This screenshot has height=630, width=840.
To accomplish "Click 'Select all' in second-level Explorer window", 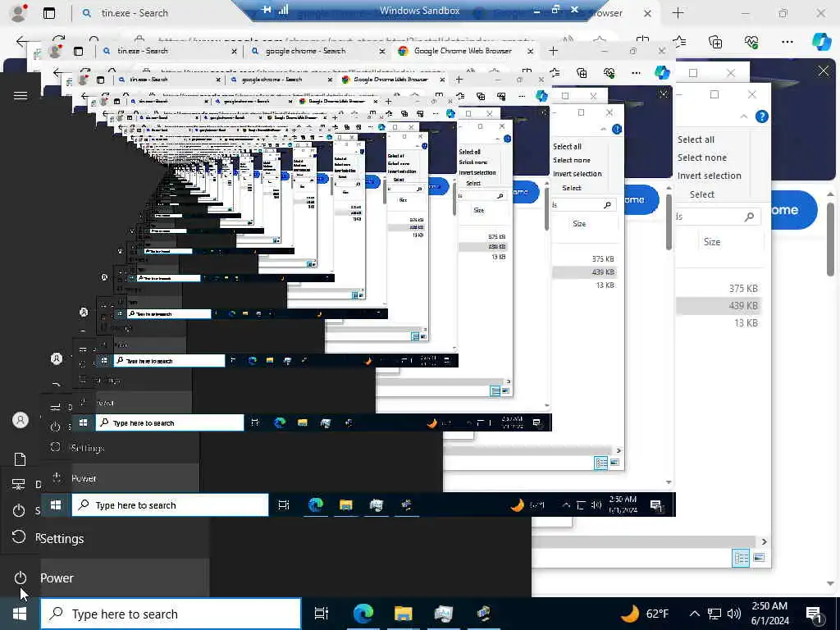I will tap(568, 146).
